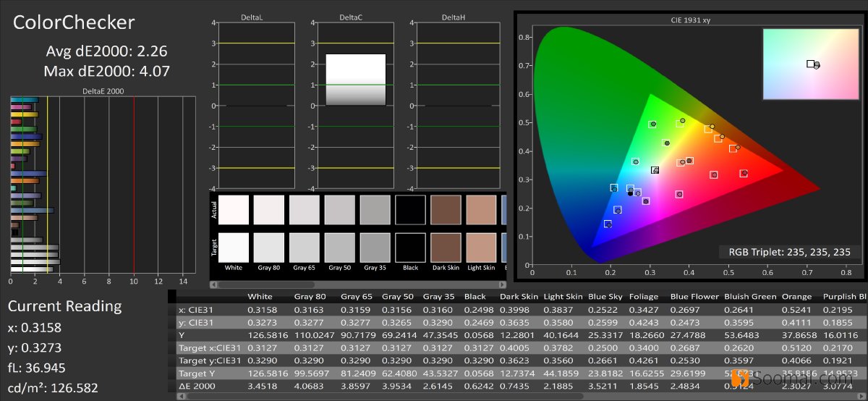The height and width of the screenshot is (401, 868).
Task: Select the Gray 65 target swatch
Action: [x=304, y=247]
